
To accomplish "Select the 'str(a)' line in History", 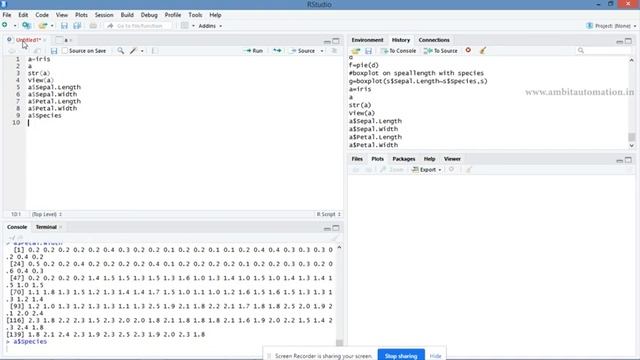I will (x=360, y=105).
